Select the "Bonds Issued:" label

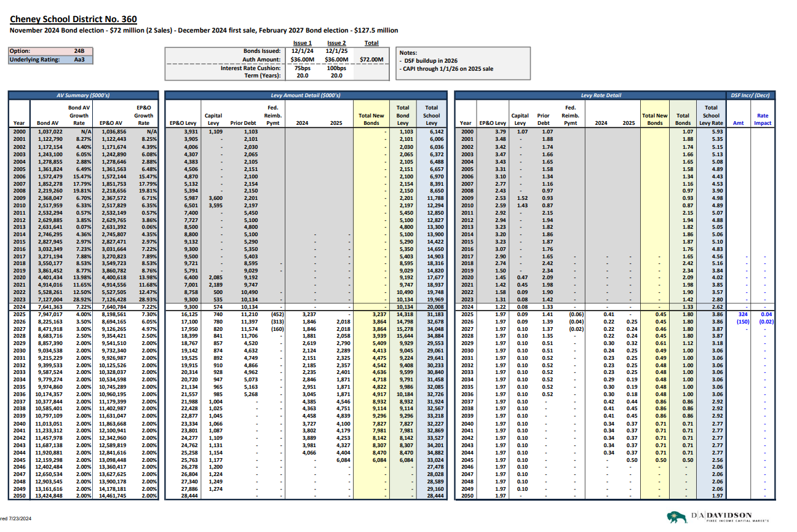coord(262,51)
